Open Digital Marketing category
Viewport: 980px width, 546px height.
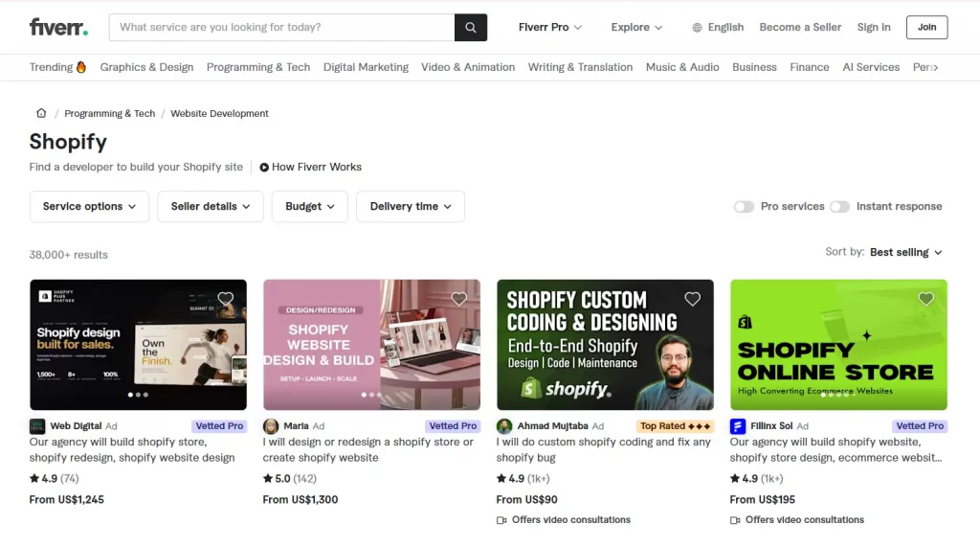(366, 67)
